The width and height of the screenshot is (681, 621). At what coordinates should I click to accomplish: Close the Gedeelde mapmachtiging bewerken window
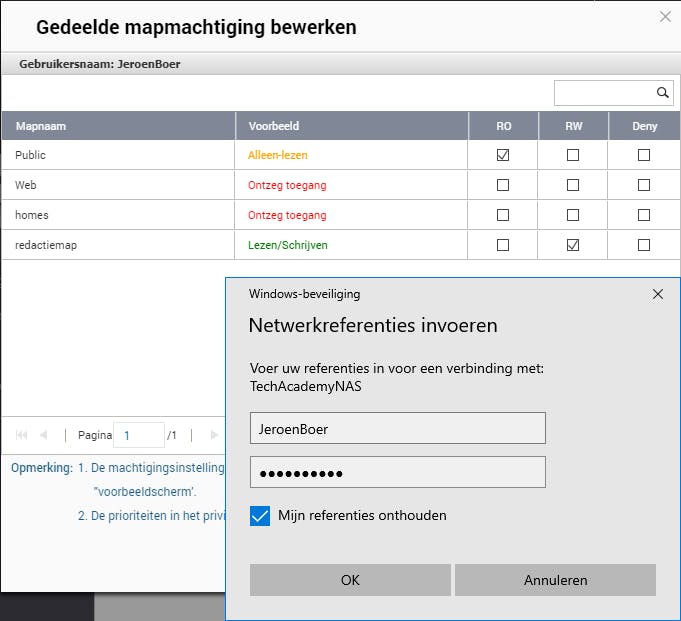tap(666, 16)
